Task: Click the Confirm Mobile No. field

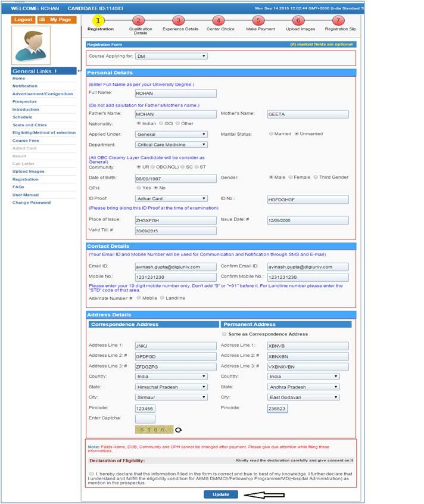Action: pyautogui.click(x=308, y=277)
